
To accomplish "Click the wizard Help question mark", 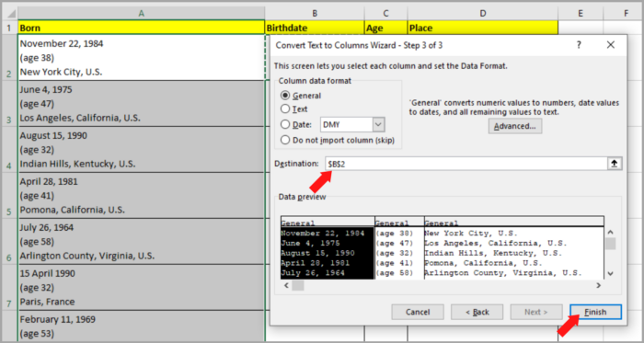I will click(x=579, y=45).
